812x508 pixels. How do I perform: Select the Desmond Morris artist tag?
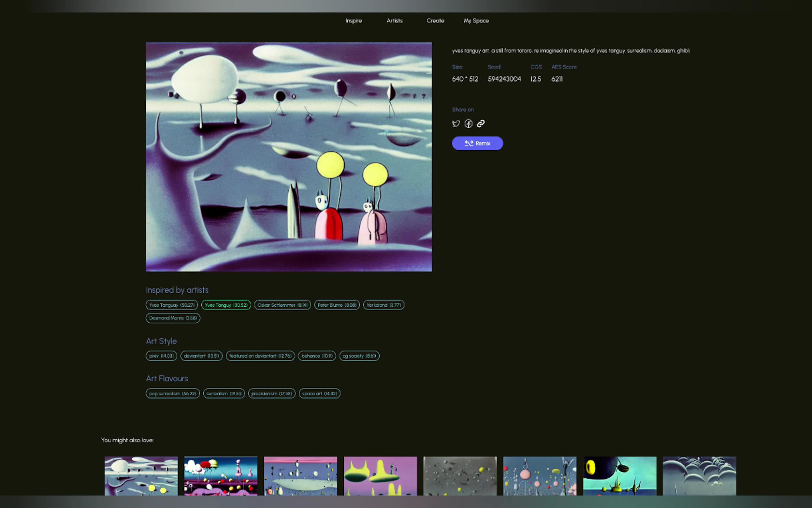coord(173,318)
